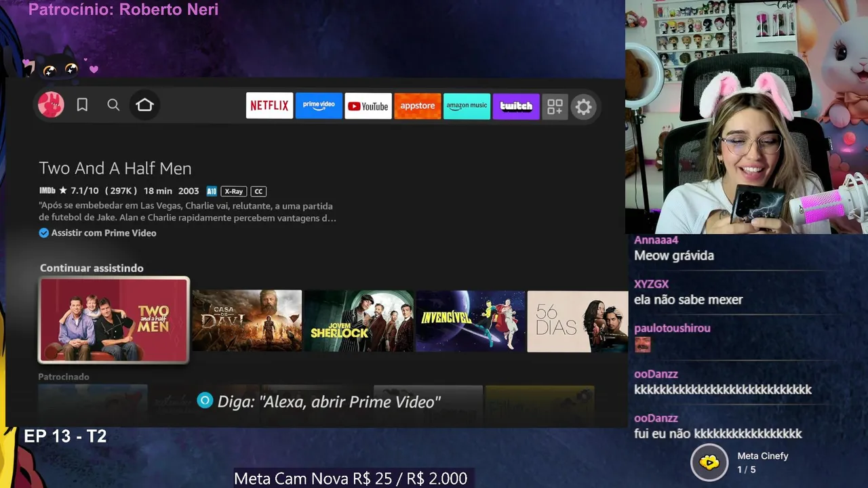Viewport: 868px width, 488px height.
Task: Open the red profile avatar icon
Action: pos(51,105)
